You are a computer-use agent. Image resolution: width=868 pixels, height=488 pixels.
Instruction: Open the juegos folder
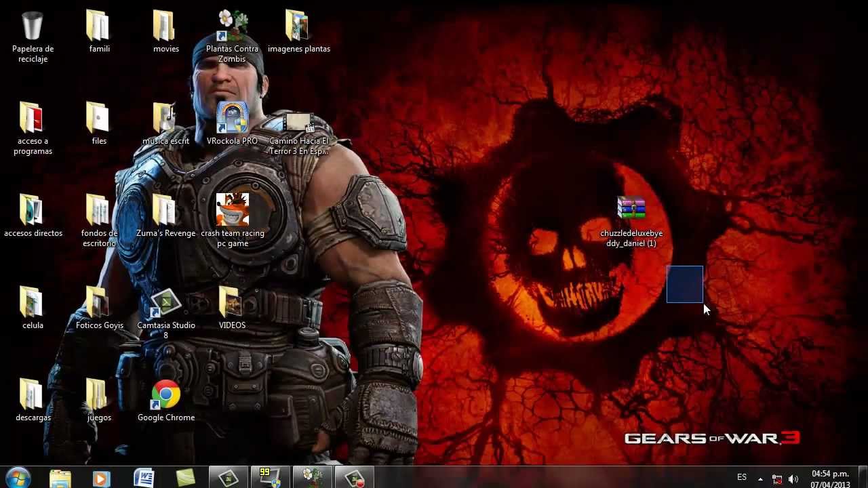tap(99, 401)
